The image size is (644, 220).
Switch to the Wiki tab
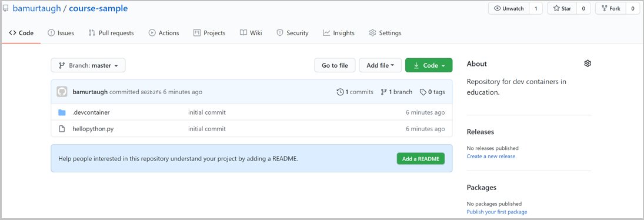(251, 33)
